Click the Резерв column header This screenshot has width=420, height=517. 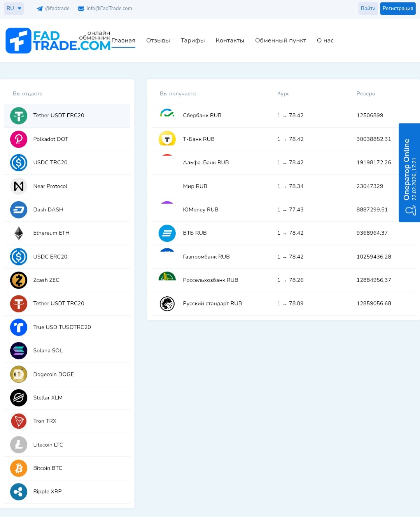(x=366, y=94)
